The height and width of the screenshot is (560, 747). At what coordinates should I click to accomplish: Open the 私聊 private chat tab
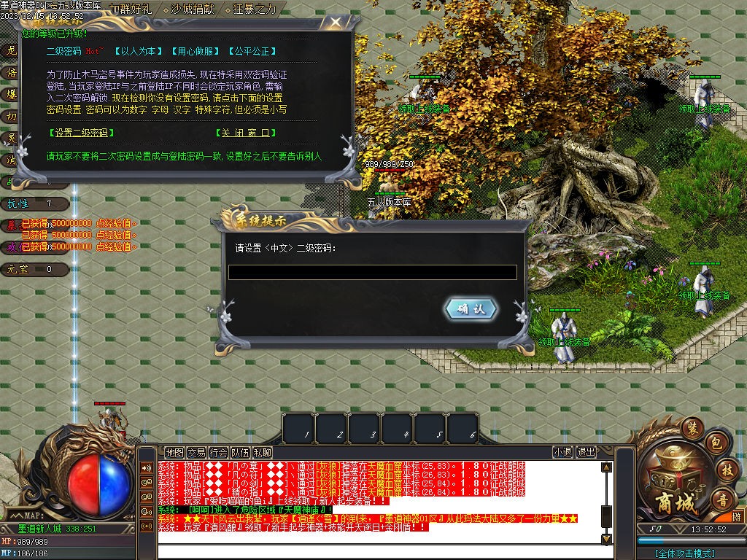point(262,452)
